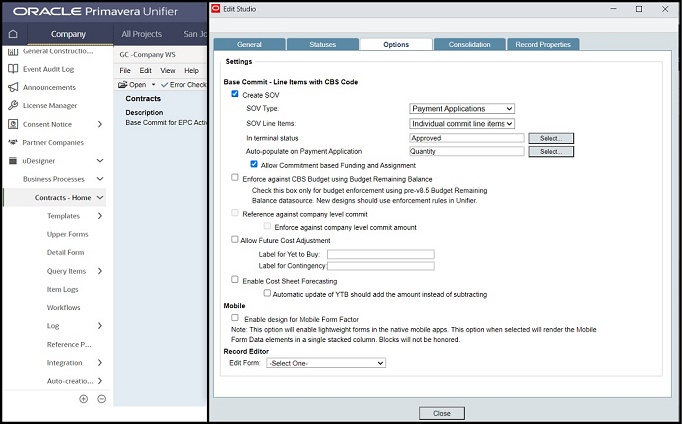Click the License Manager key icon
Image resolution: width=683 pixels, height=424 pixels.
pyautogui.click(x=13, y=105)
